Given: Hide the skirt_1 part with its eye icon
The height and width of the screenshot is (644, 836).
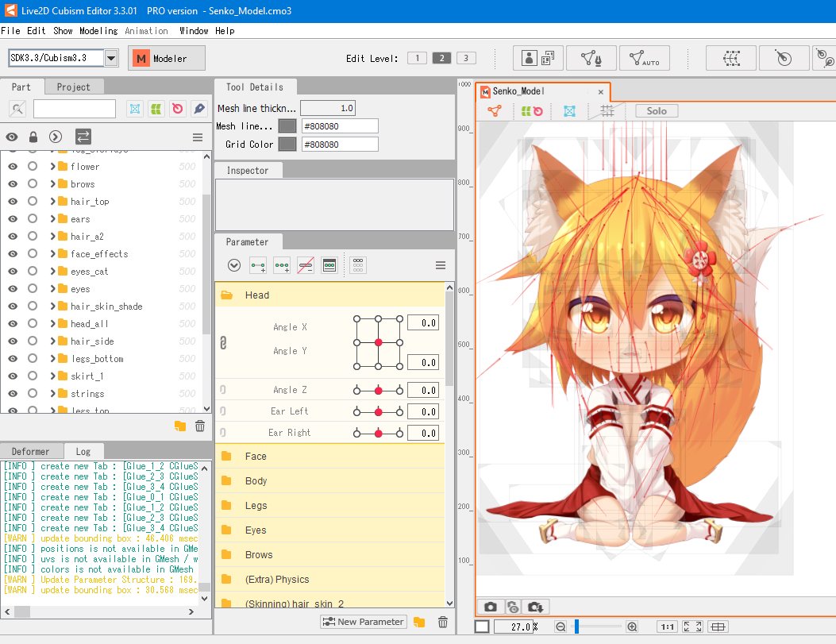Looking at the screenshot, I should click(x=12, y=376).
